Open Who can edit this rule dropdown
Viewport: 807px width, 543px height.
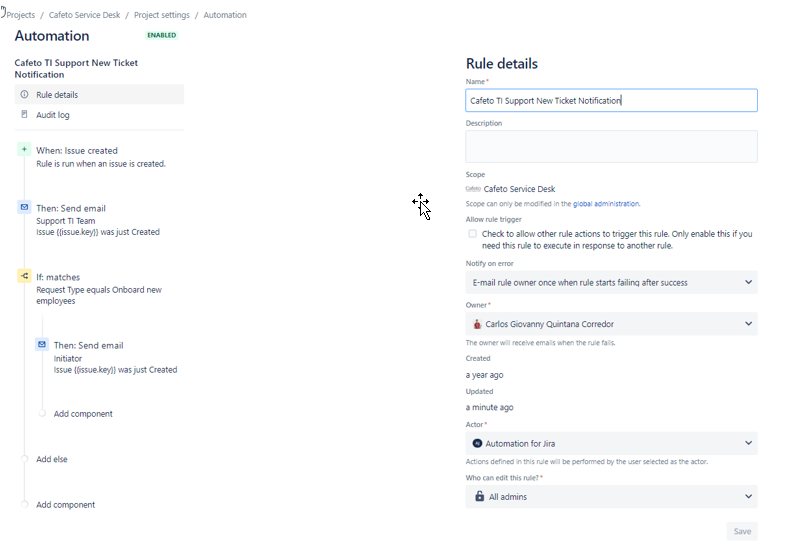click(x=611, y=497)
